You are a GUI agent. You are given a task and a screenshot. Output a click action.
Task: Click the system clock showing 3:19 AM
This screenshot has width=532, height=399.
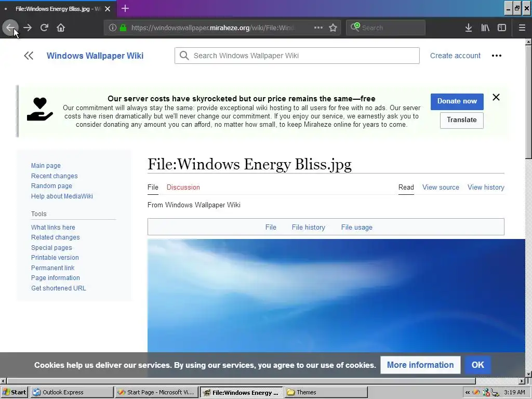(514, 393)
